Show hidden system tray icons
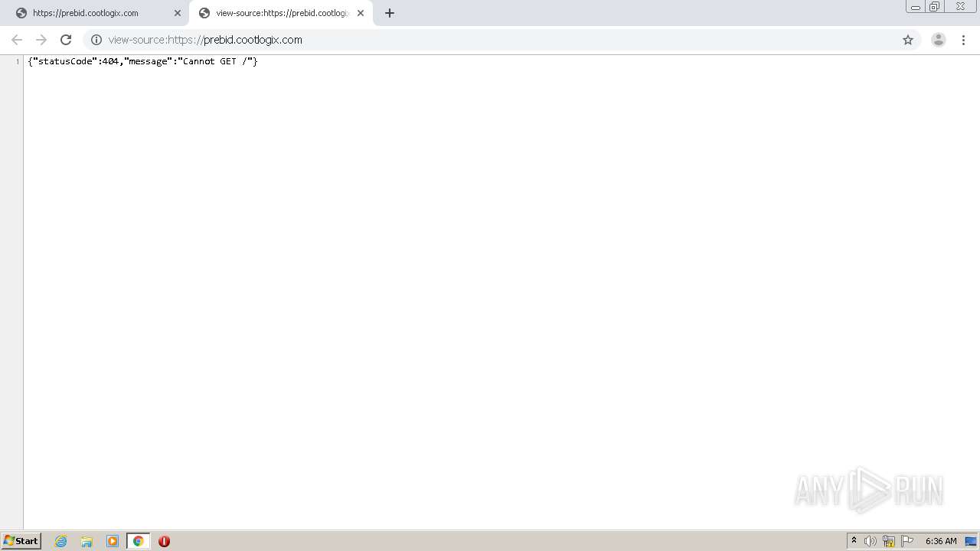This screenshot has width=980, height=551. (x=854, y=541)
